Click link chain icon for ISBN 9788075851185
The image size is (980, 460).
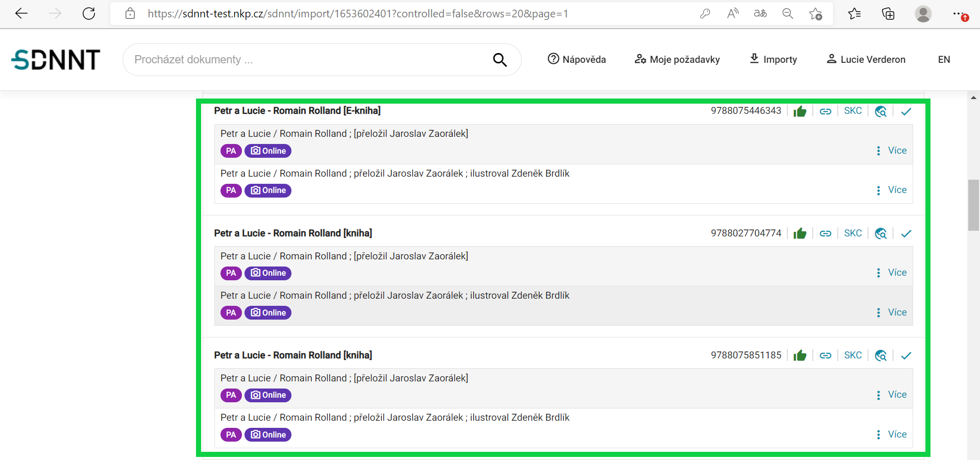click(x=825, y=355)
